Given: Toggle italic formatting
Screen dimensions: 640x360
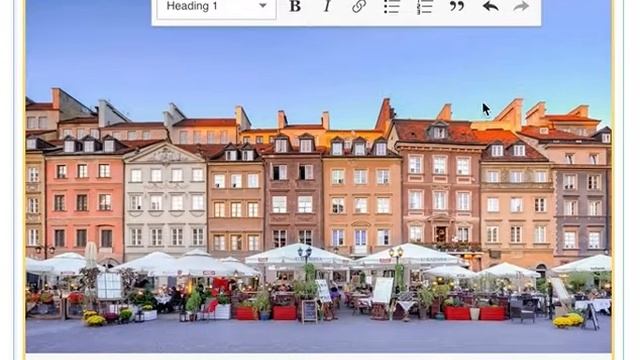Looking at the screenshot, I should coord(327,6).
